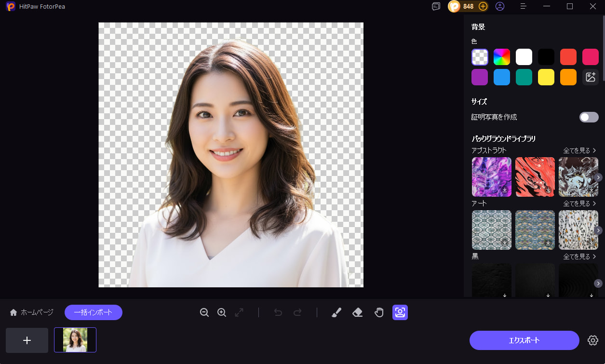Viewport: 605px width, 364px height.
Task: Click the エクスポート button
Action: pyautogui.click(x=524, y=340)
